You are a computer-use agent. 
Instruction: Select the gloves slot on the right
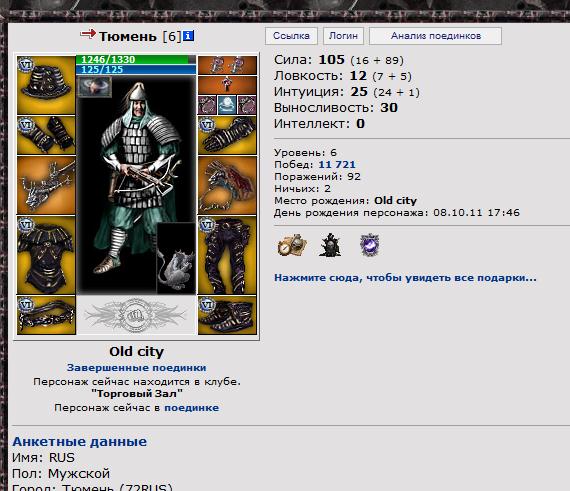[227, 135]
